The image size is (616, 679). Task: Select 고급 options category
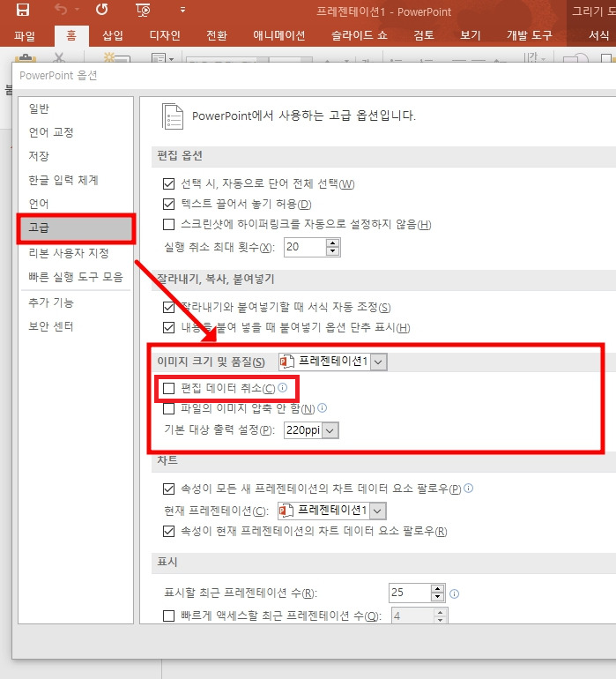tap(76, 228)
